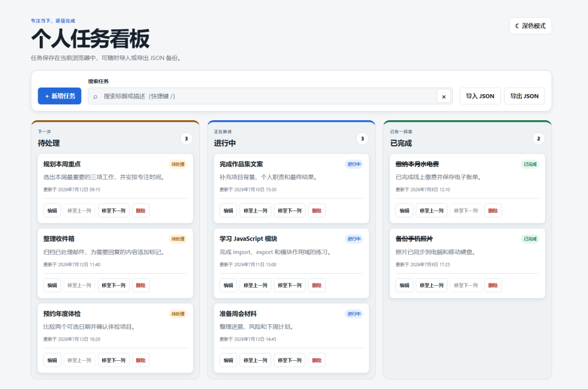The width and height of the screenshot is (588, 389).
Task: Click the 待处理 tag on 规划本周重点
Action: (177, 164)
